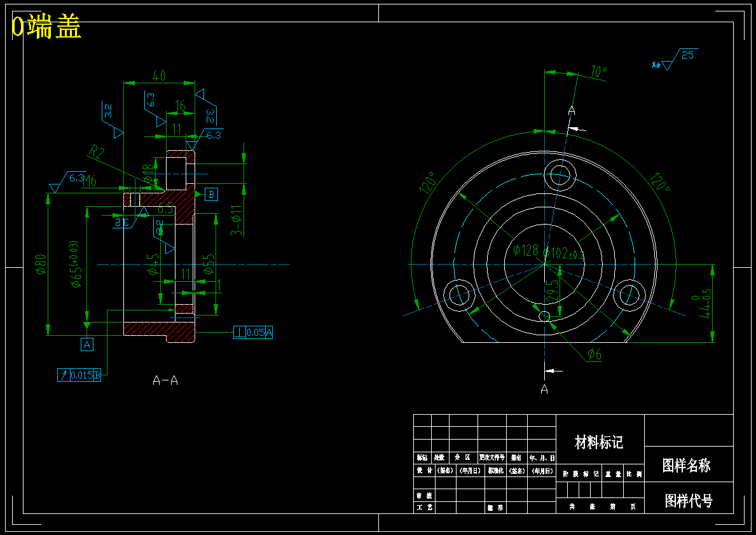Click the left 120° angle dimension
756x535 pixels.
tap(429, 182)
